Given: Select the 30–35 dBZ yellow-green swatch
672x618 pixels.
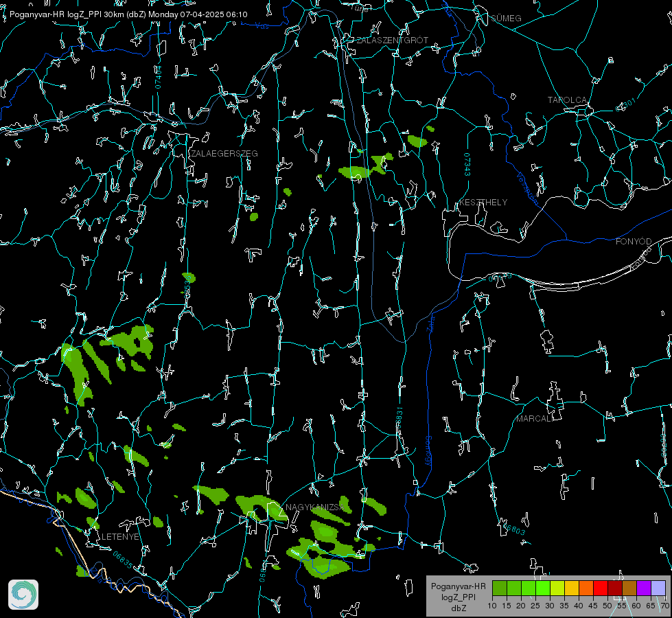Looking at the screenshot, I should pos(557,588).
